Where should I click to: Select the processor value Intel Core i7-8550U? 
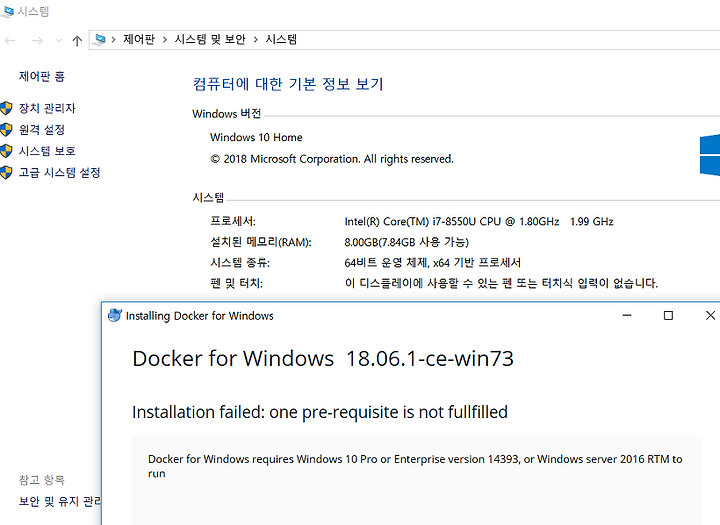point(479,222)
